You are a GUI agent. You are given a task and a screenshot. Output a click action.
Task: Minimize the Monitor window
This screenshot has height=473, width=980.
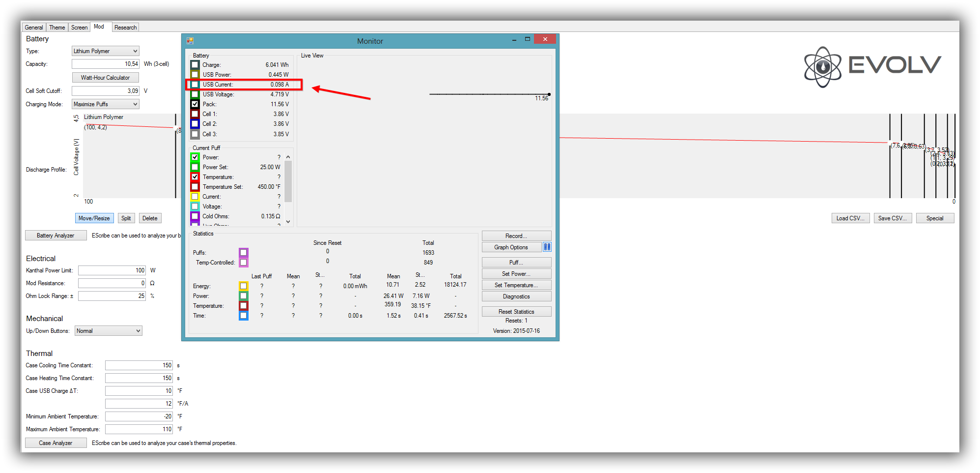coord(514,39)
